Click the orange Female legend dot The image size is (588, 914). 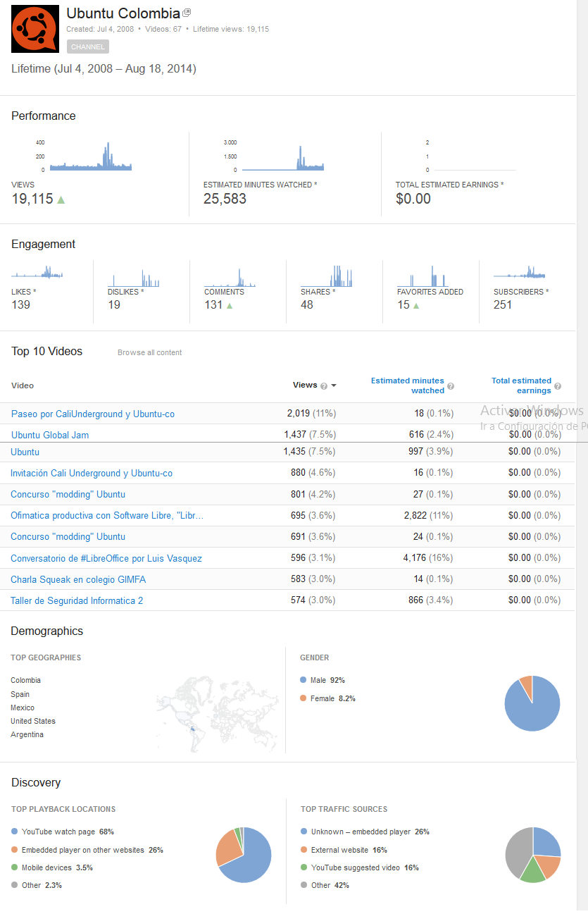[x=303, y=698]
